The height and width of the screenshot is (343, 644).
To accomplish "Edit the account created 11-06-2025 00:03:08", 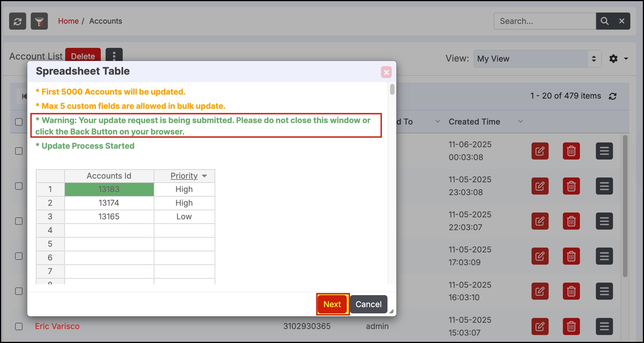I will coord(540,151).
